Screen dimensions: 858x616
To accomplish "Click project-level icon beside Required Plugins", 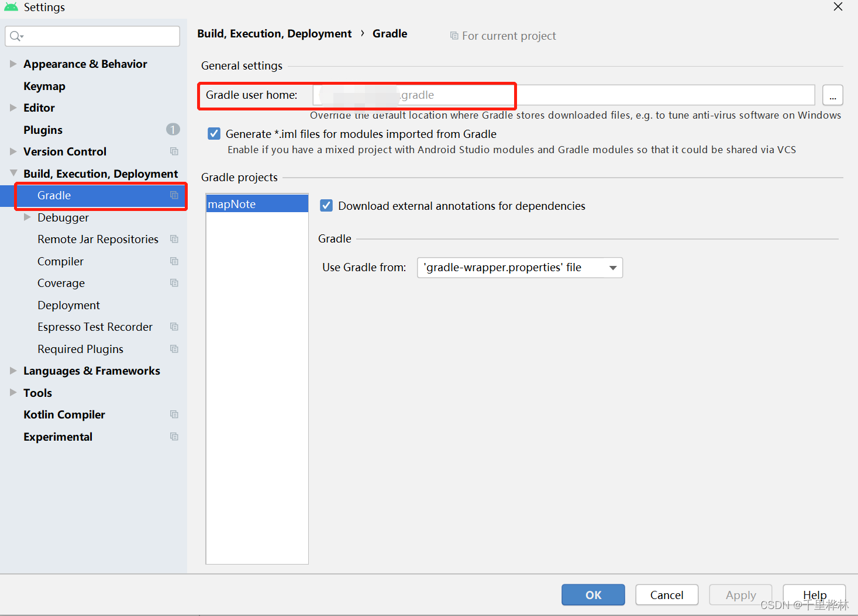I will 174,349.
